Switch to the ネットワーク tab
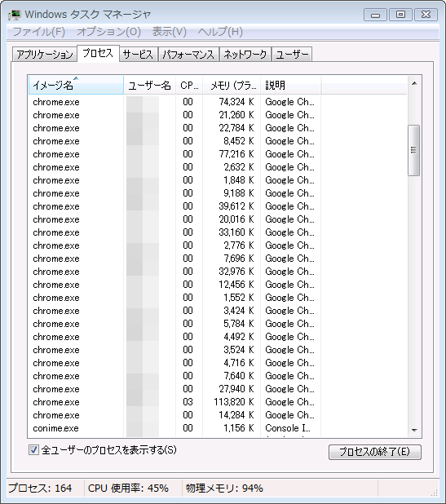This screenshot has width=446, height=504. pyautogui.click(x=245, y=55)
